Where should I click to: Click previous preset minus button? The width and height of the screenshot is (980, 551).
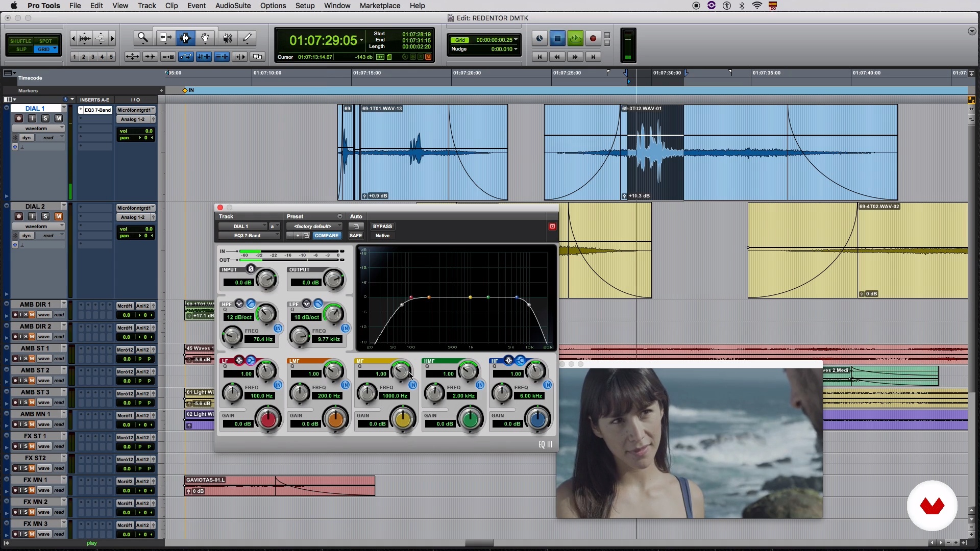point(289,236)
